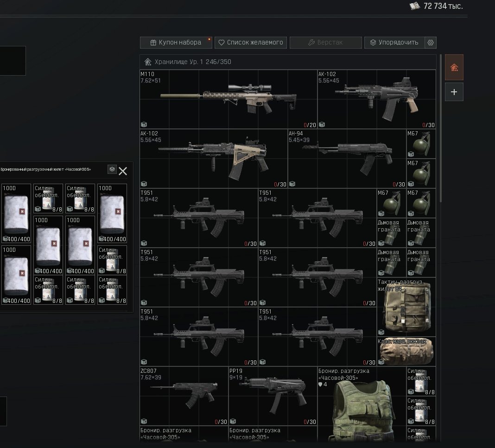Open sort settings gear icon

pos(431,42)
